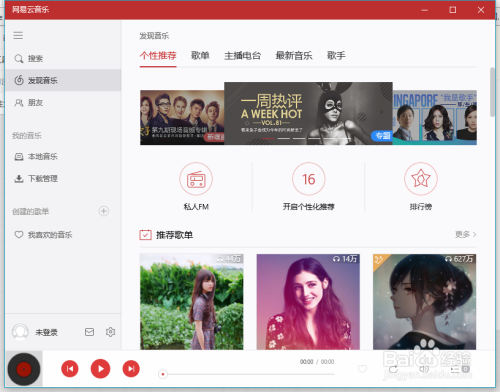Click the plus icon next to 创建的歌单
The height and width of the screenshot is (392, 500).
(104, 211)
